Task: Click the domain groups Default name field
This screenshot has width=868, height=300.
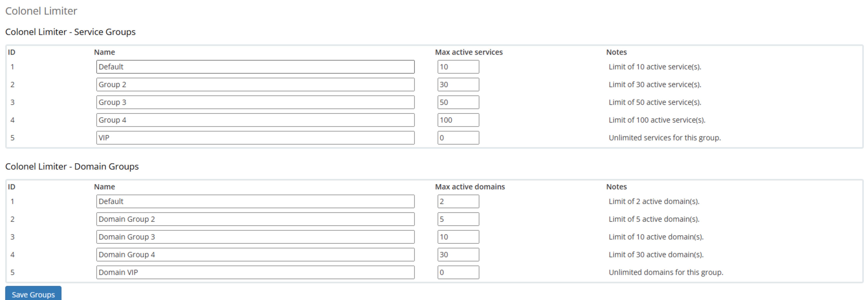Action: (x=255, y=202)
